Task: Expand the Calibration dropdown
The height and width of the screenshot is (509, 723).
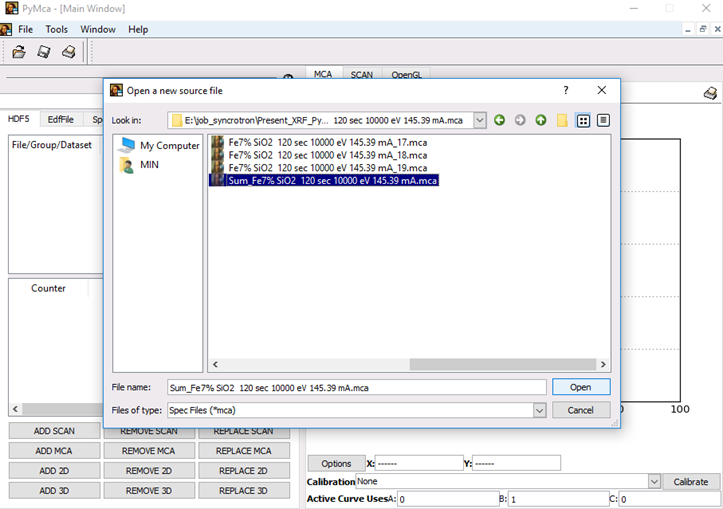Action: click(654, 482)
